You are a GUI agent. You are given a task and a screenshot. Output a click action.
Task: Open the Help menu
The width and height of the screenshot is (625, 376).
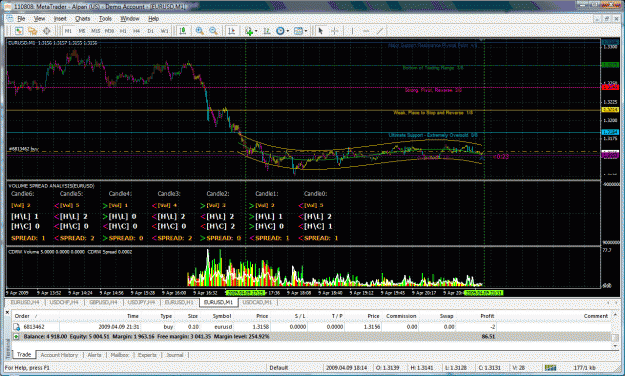point(153,19)
